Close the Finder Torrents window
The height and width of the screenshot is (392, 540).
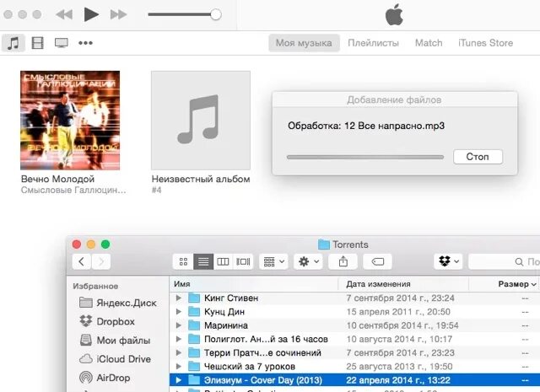click(77, 244)
